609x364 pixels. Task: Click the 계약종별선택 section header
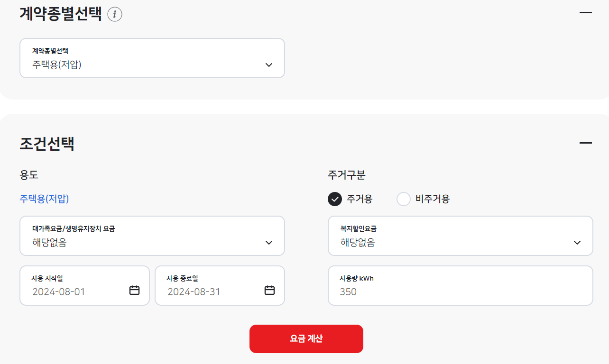point(59,14)
